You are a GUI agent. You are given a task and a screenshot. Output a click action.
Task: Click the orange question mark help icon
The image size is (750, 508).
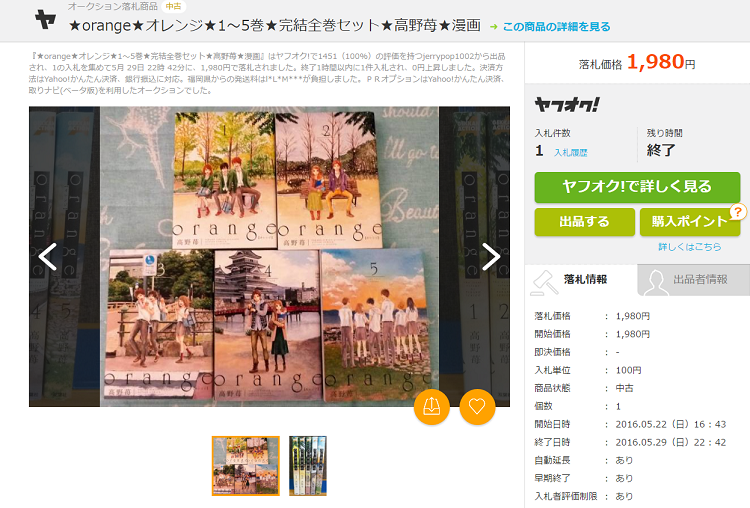pos(739,212)
